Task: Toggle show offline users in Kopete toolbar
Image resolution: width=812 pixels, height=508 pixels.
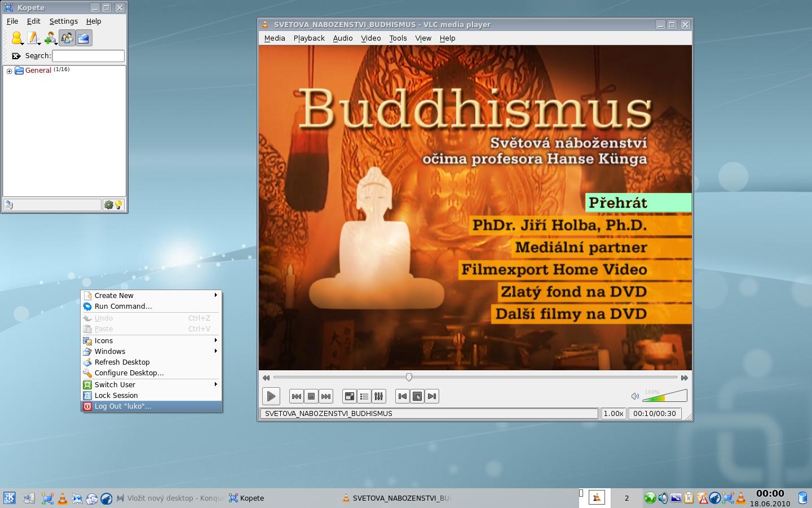Action: tap(67, 38)
